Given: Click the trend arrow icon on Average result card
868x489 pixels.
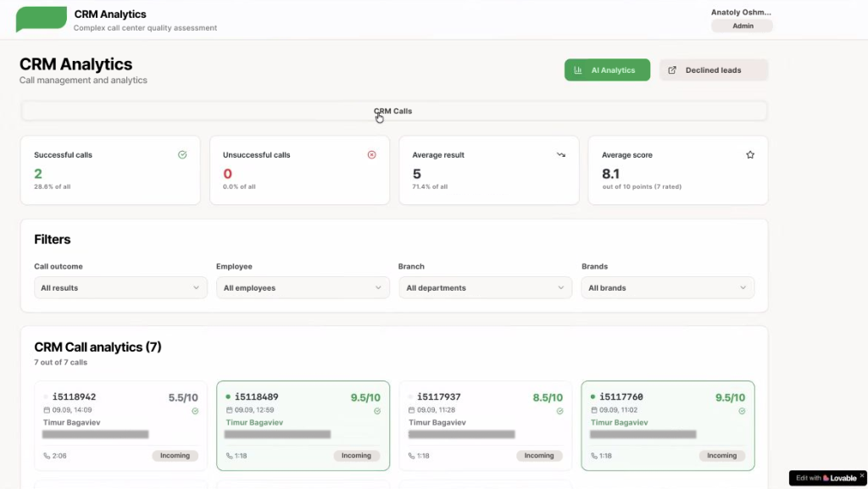Looking at the screenshot, I should [560, 155].
